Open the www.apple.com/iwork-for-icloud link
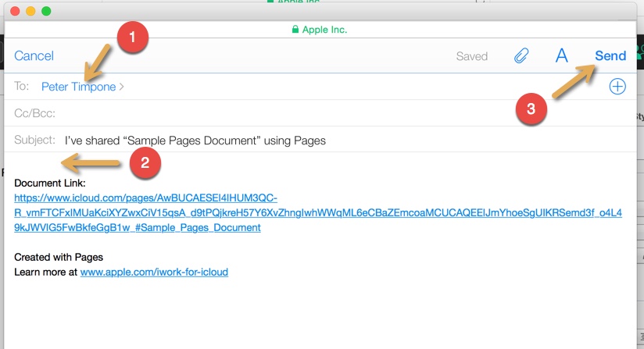Screen dimensions: 644x349 click(x=154, y=272)
